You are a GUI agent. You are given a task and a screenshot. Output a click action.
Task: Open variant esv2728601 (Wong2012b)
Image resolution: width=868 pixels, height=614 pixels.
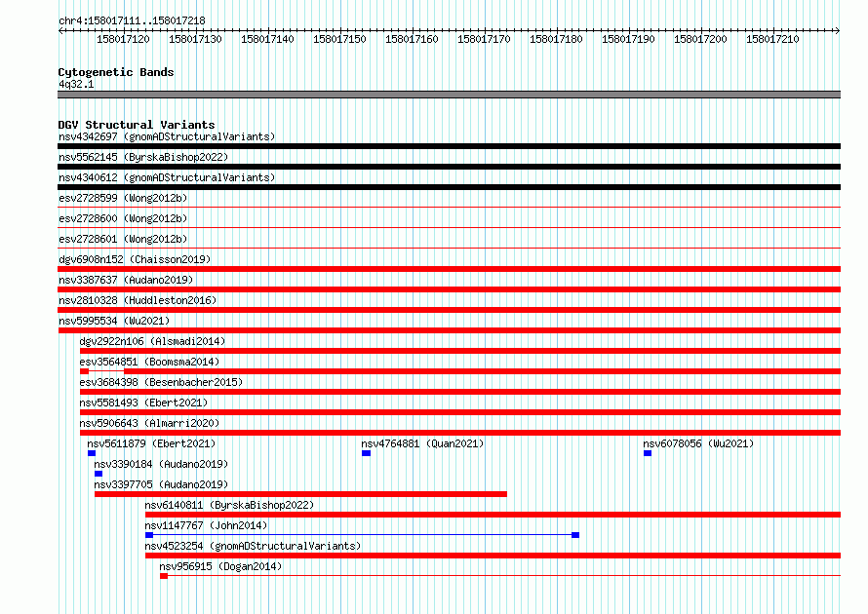coord(123,239)
